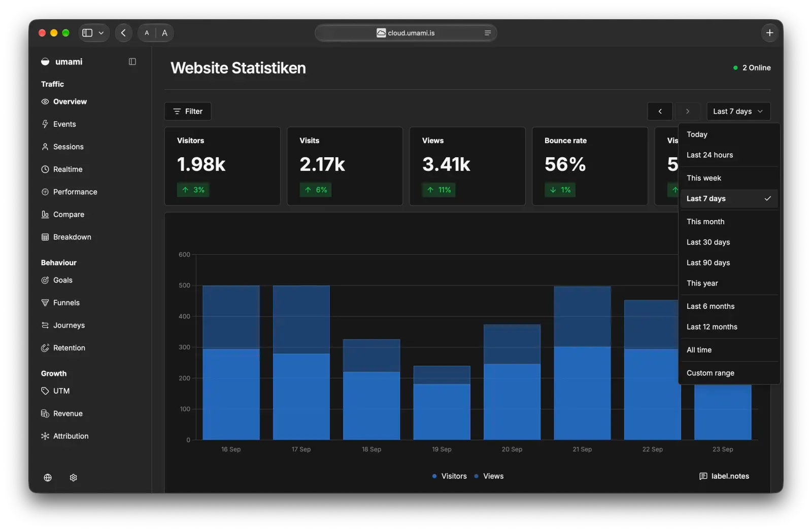
Task: Choose Last 30 days range
Action: pyautogui.click(x=729, y=242)
